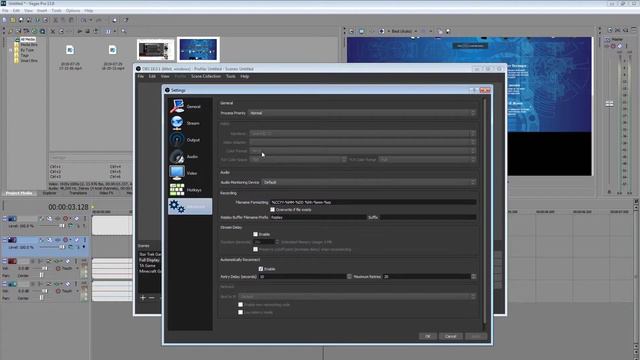Open Insert menu in Vegas Pro
This screenshot has width=640, height=360.
click(42, 11)
